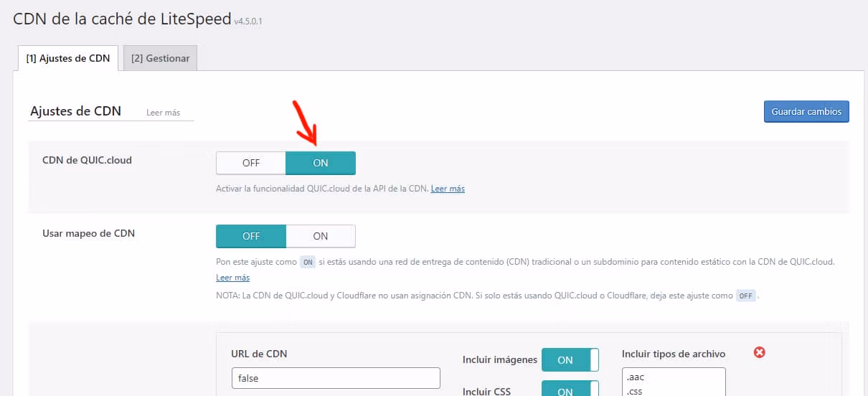Set Usar mapeo de CDN to OFF
868x396 pixels.
pos(251,236)
